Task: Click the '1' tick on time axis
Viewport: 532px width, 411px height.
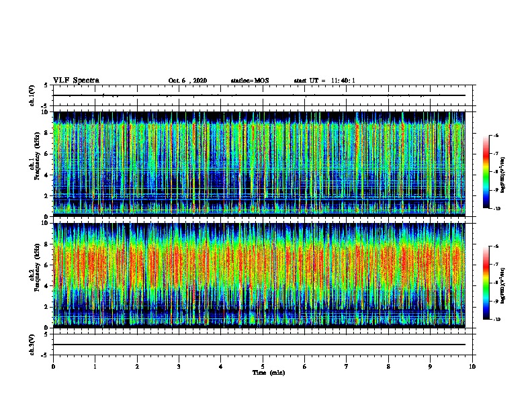Action: (x=95, y=366)
